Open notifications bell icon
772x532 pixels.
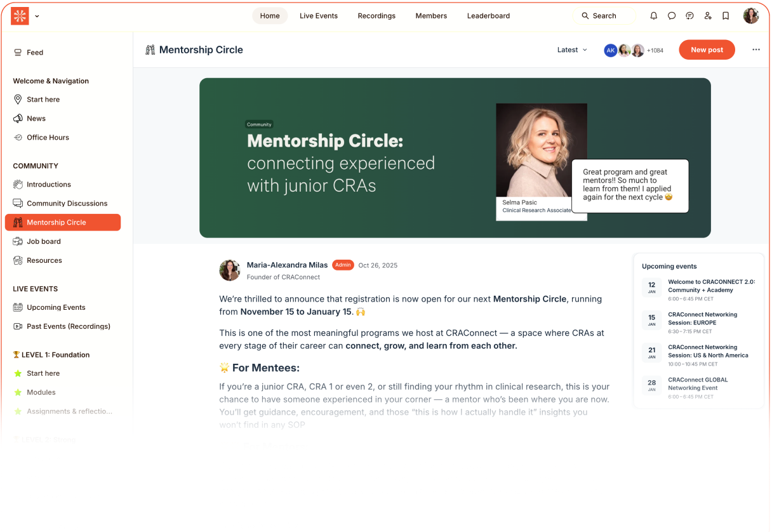(654, 16)
